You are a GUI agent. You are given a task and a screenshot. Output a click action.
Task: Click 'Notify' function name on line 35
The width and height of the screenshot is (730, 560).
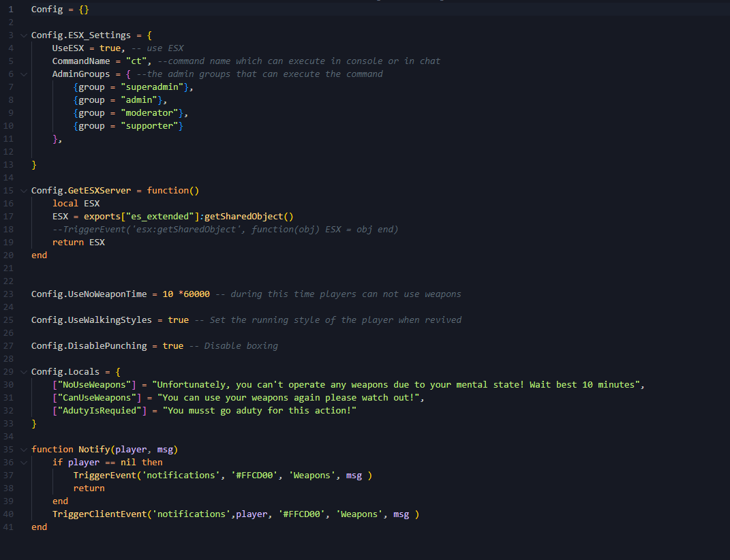click(x=94, y=450)
